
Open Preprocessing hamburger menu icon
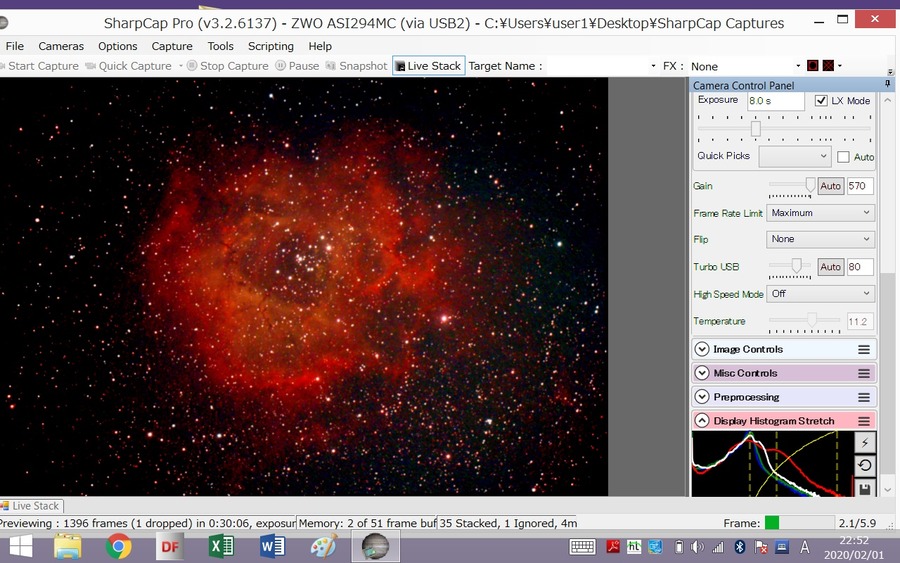pos(864,397)
